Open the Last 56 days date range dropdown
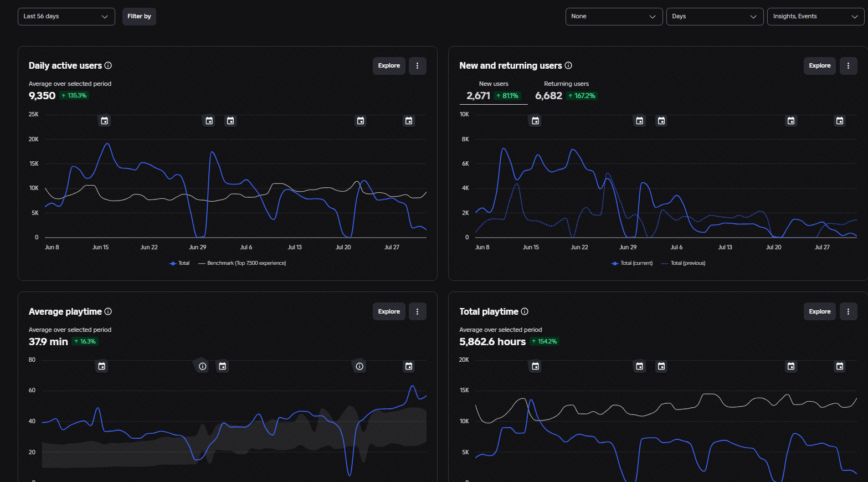The image size is (868, 482). pos(66,17)
